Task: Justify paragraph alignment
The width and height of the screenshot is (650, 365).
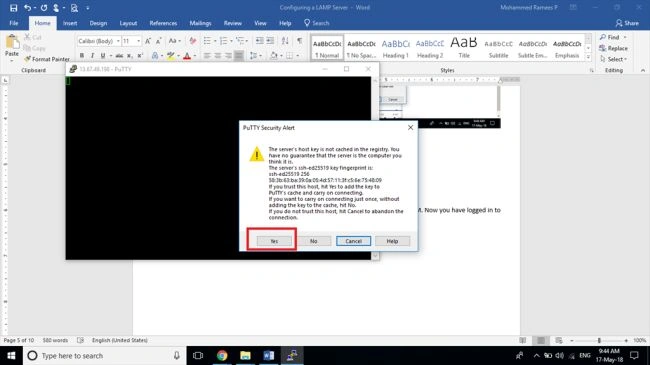Action: (x=239, y=56)
